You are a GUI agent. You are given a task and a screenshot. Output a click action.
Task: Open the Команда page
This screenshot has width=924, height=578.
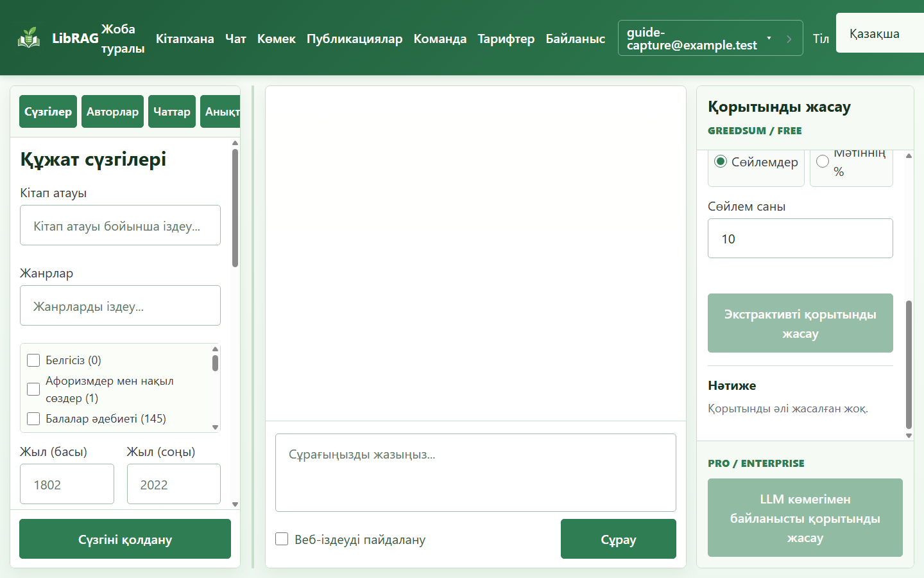click(x=440, y=39)
